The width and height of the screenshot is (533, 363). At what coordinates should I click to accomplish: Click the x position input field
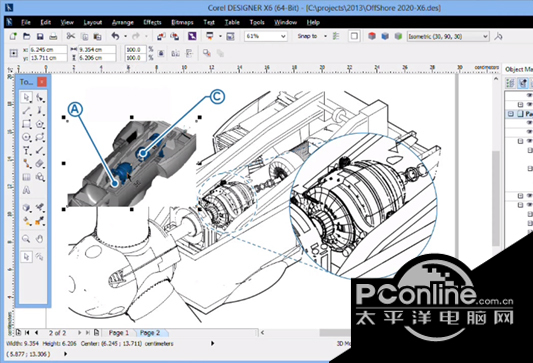tap(48, 50)
